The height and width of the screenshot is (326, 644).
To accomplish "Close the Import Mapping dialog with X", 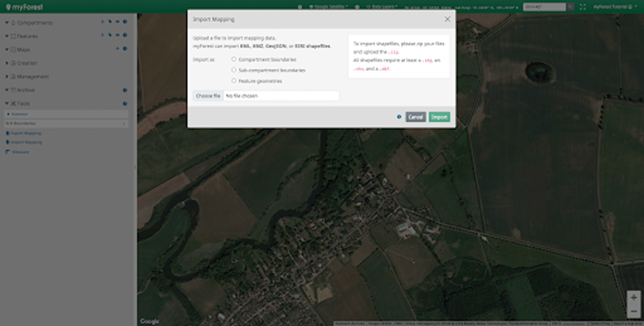I will click(x=447, y=20).
